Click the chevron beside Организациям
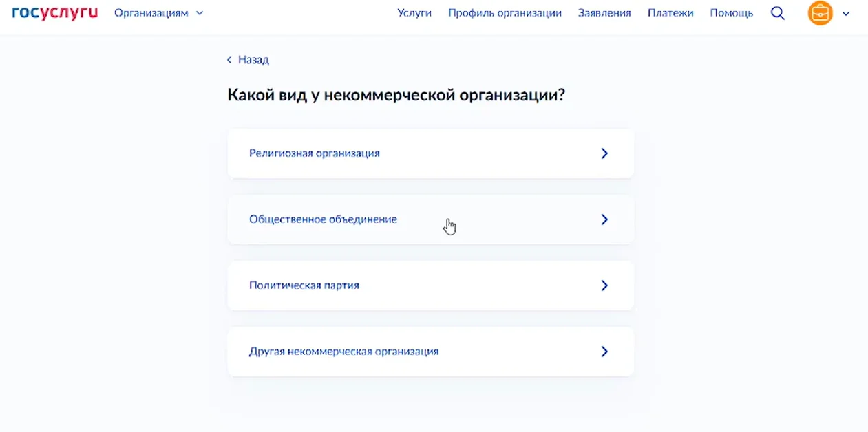 (200, 13)
